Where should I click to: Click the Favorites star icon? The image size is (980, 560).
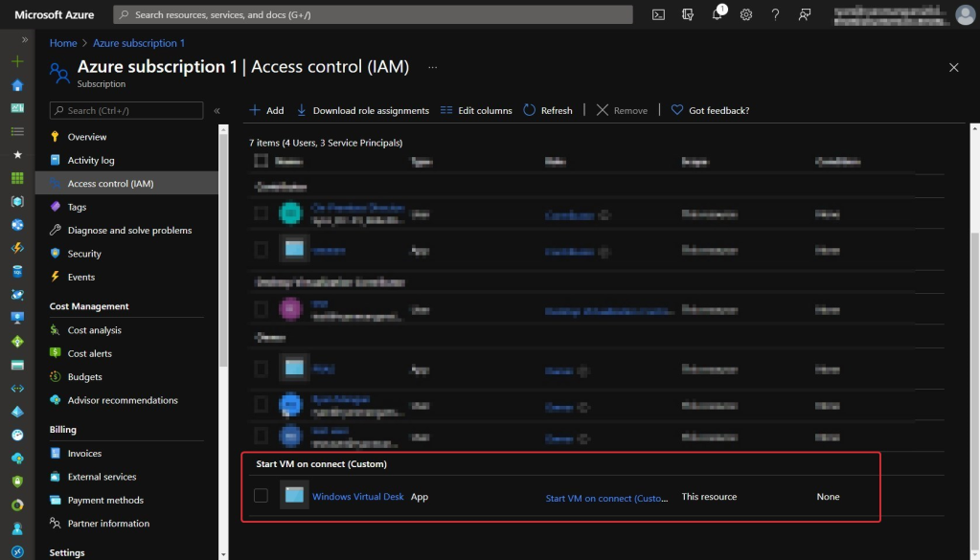click(x=17, y=154)
